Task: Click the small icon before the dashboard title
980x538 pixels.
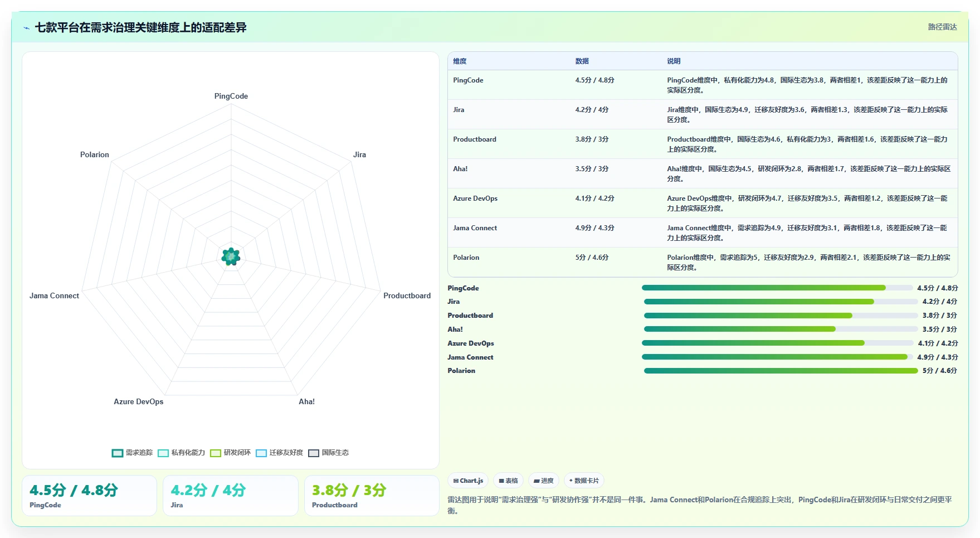Action: [x=26, y=28]
